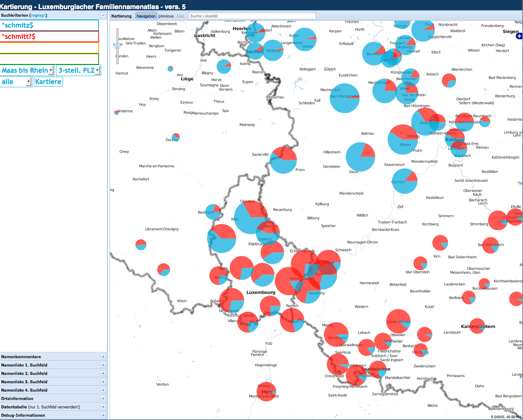Click the Daun pie chart marker
523x420 pixels.
point(360,157)
